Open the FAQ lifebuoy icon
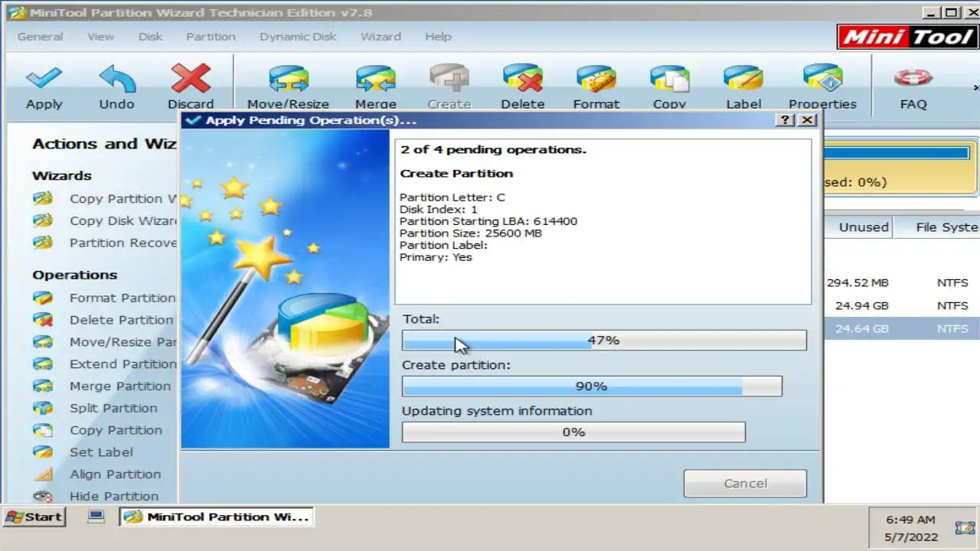Viewport: 980px width, 551px height. (x=913, y=78)
